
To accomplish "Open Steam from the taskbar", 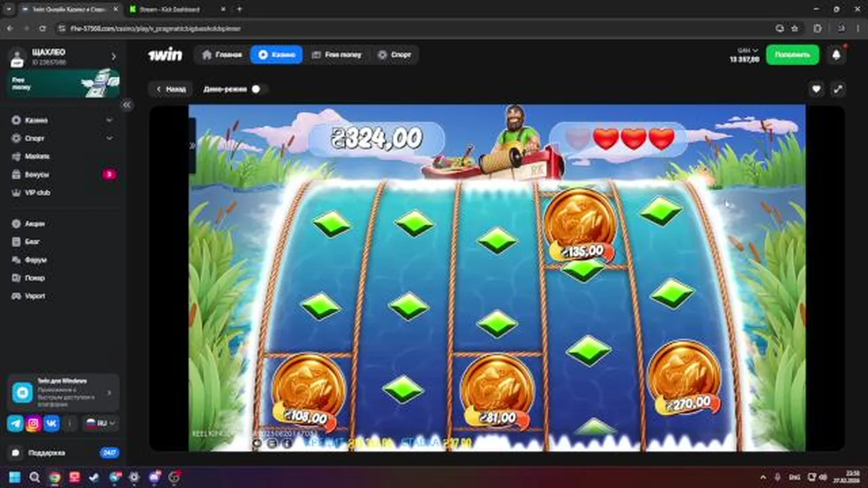I will [94, 477].
